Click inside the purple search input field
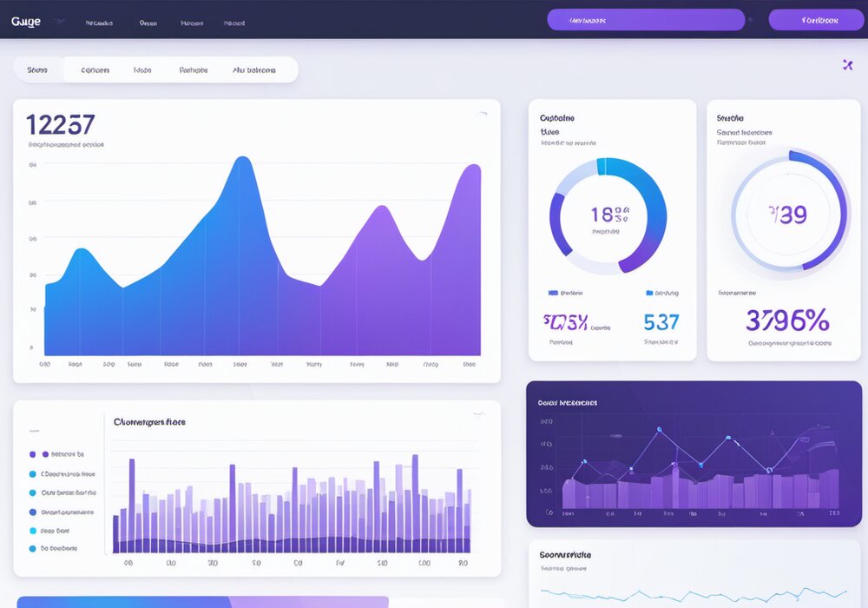This screenshot has width=868, height=608. tap(646, 19)
